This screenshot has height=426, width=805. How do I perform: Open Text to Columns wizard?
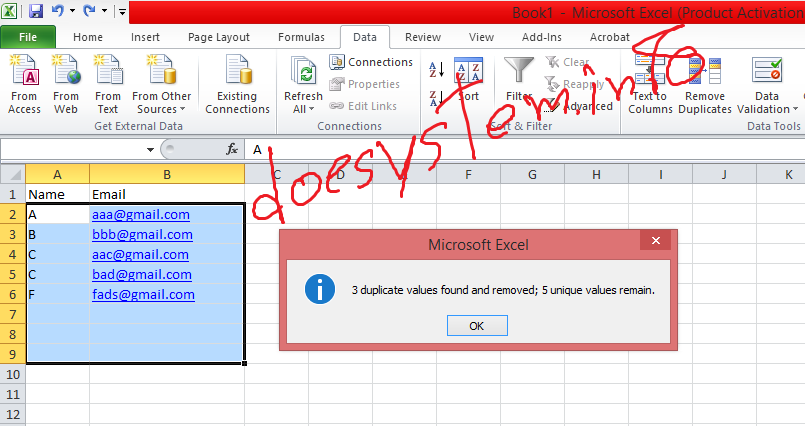(x=650, y=85)
